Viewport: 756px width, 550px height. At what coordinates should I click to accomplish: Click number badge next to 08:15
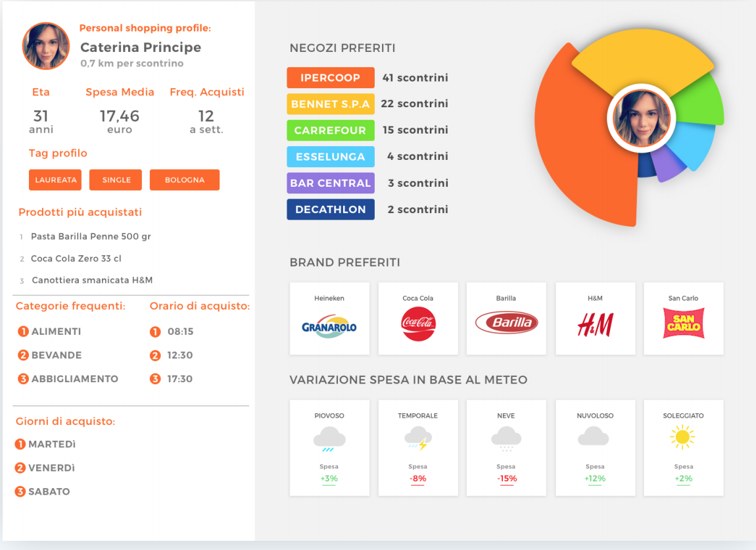pyautogui.click(x=155, y=332)
